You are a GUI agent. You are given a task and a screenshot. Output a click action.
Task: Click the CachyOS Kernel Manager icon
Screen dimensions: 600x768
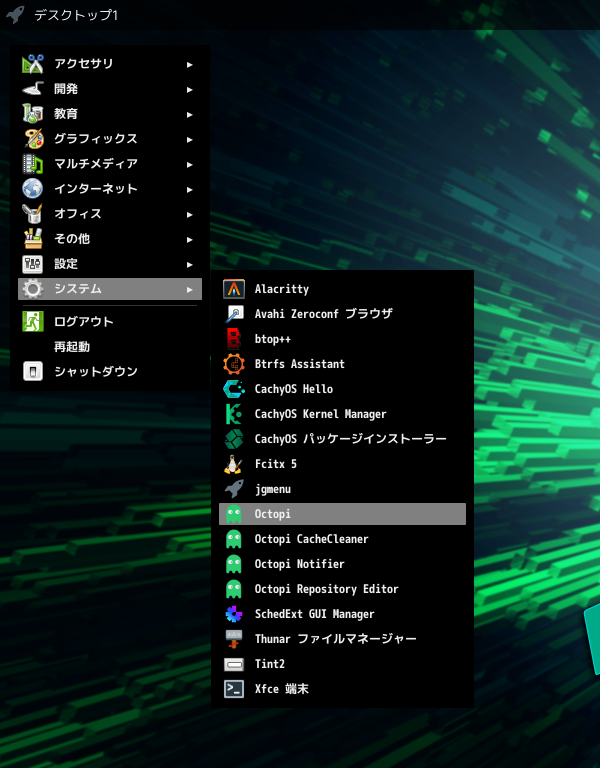234,414
